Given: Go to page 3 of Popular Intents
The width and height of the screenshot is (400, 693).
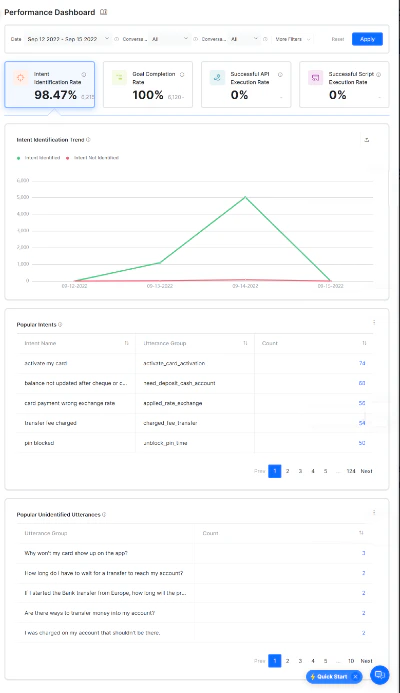Looking at the screenshot, I should click(x=300, y=471).
